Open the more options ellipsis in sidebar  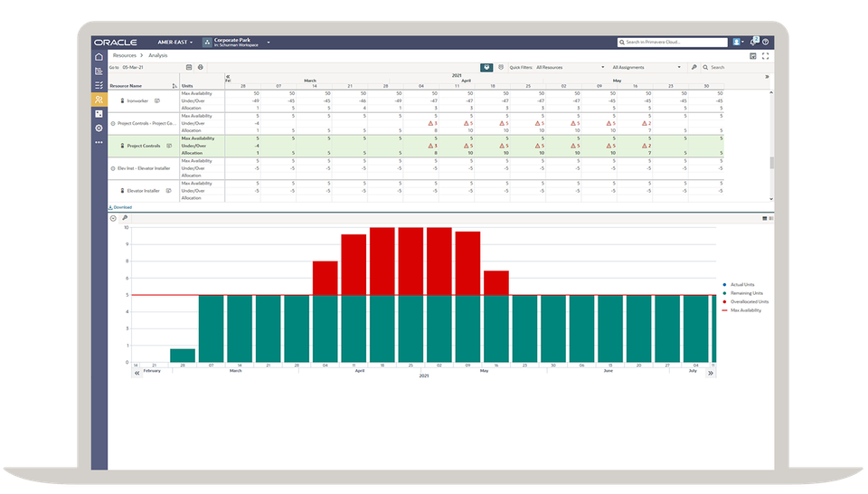[x=99, y=142]
